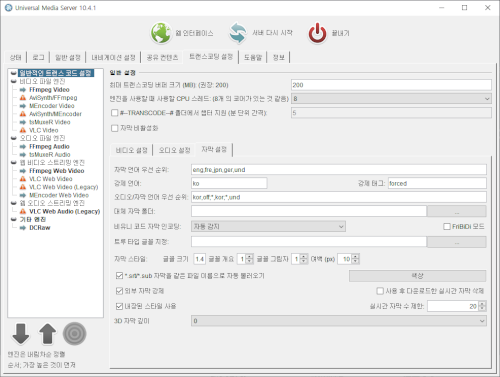Enable delete live subtitles after use checkbox
500x377 pixels.
coord(380,291)
